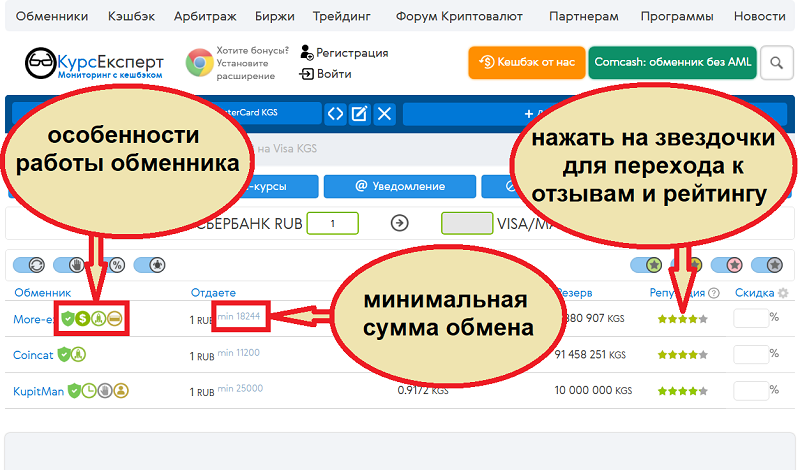Image resolution: width=800 pixels, height=470 pixels.
Task: Close the direction tab with X icon
Action: click(384, 113)
